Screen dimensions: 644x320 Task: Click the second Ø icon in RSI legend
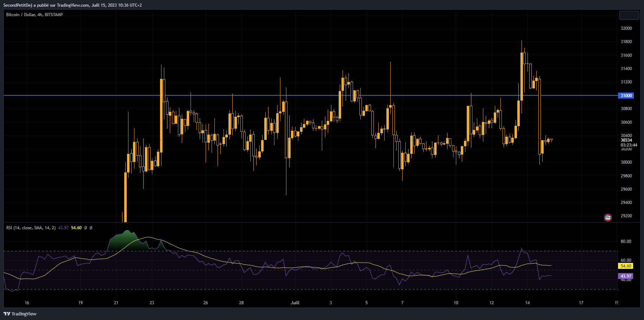(x=90, y=227)
